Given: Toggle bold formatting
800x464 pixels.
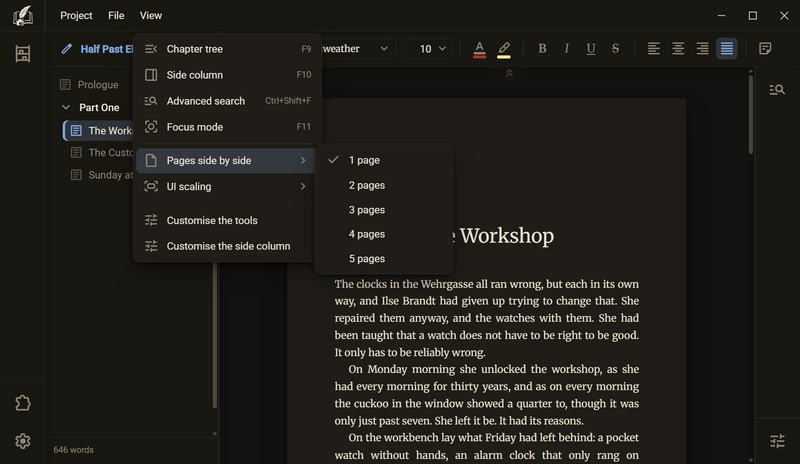Looking at the screenshot, I should click(542, 48).
